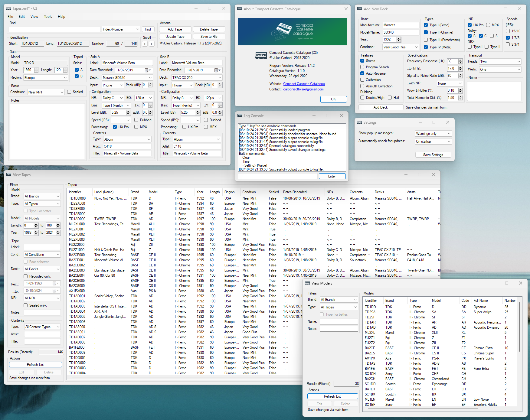Open the Edit menu
530x420 pixels.
coord(22,17)
